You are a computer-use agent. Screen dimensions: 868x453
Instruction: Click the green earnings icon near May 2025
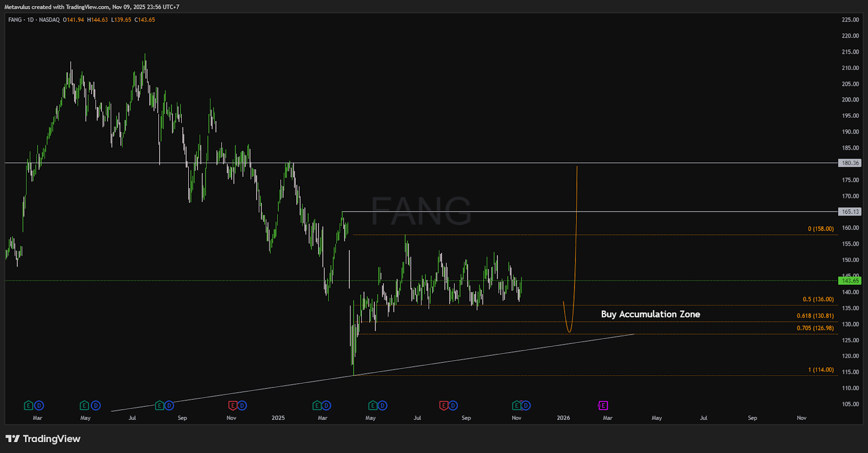(x=373, y=405)
